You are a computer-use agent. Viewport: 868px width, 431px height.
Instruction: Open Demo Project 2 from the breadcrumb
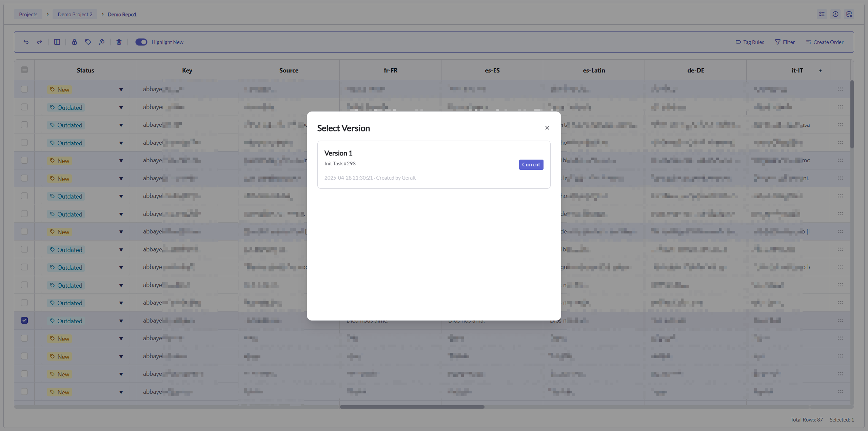point(75,14)
